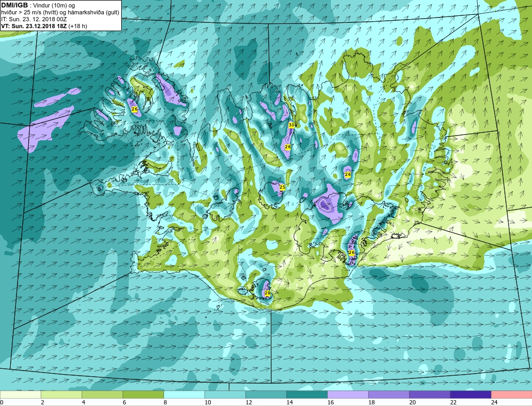The width and height of the screenshot is (532, 406).
Task: Select the green 4–6 legend swatch
Action: 103,394
